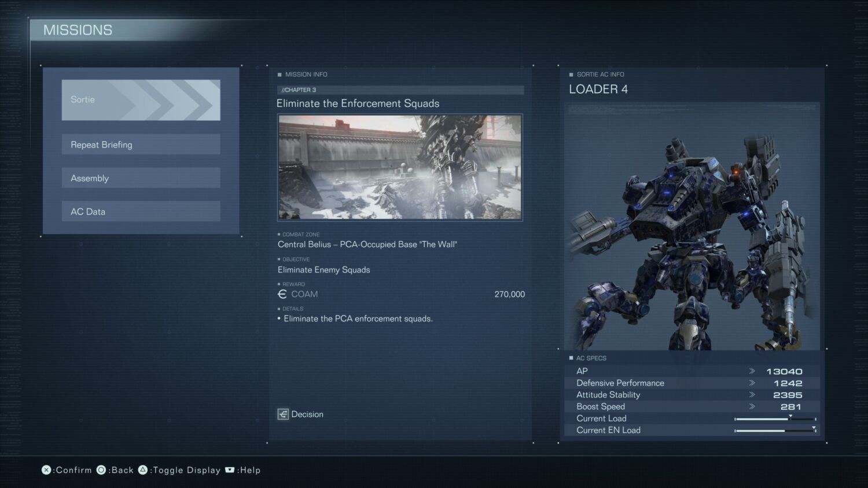Open AC Data
868x488 pixels.
coord(141,212)
